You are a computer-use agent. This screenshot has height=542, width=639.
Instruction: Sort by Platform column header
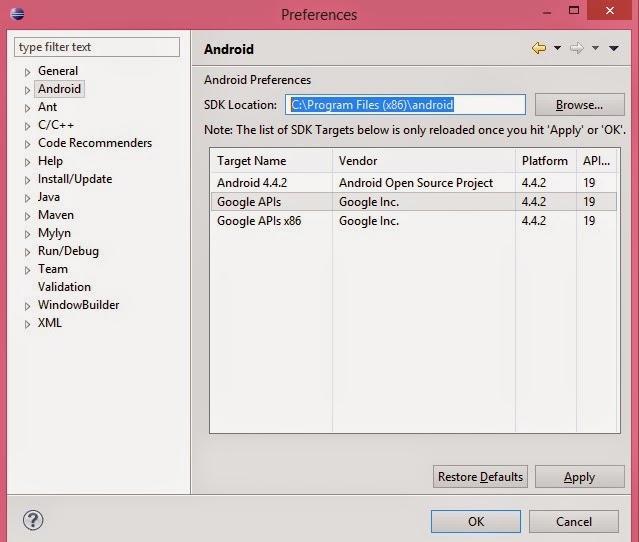click(x=546, y=161)
